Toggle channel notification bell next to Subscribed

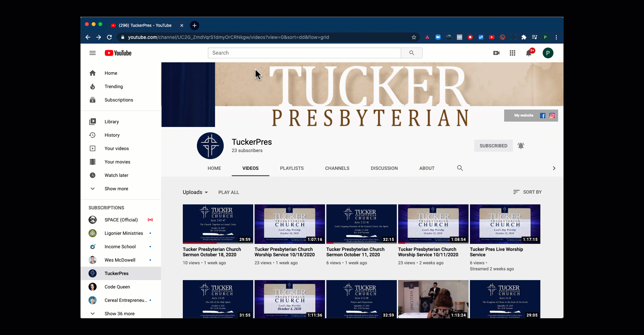521,146
